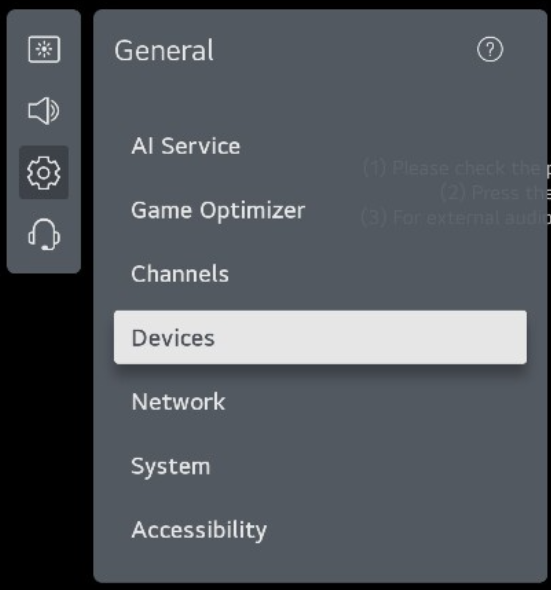Click the brightness screen icon in sidebar
Image resolution: width=551 pixels, height=590 pixels.
[x=44, y=49]
